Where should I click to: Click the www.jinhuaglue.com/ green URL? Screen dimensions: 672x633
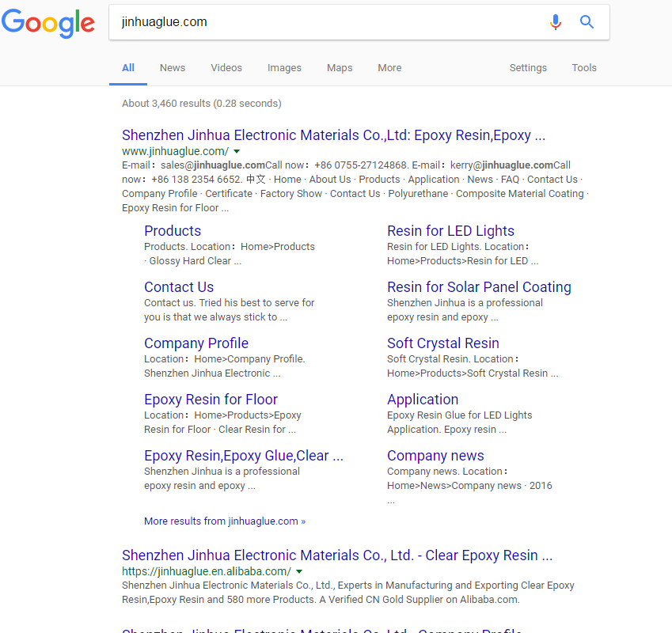click(175, 151)
